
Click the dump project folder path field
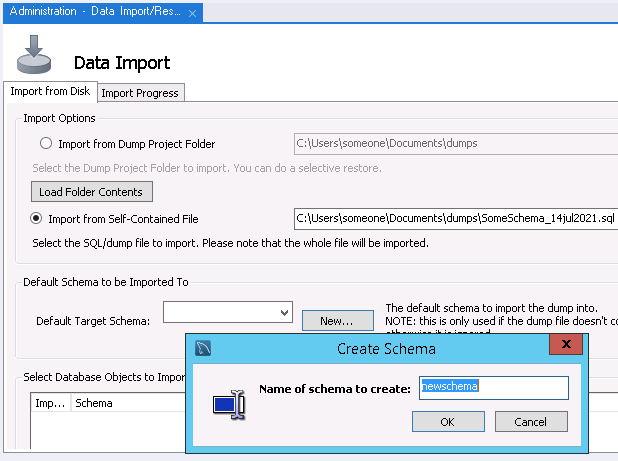click(455, 143)
